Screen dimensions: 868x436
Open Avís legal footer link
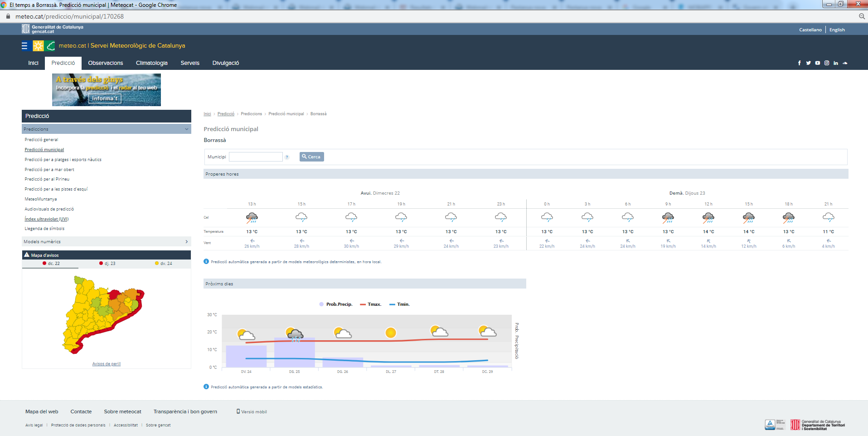coord(34,426)
